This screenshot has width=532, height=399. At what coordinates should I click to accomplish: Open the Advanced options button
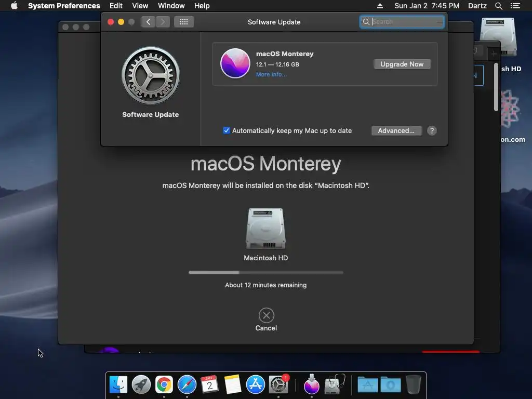[x=396, y=130]
